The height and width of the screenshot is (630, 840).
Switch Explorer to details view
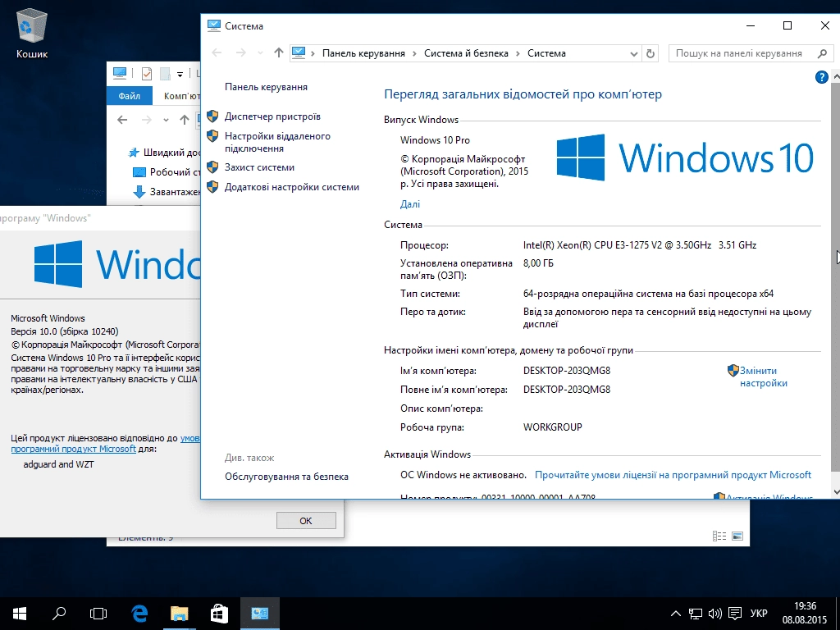click(719, 536)
